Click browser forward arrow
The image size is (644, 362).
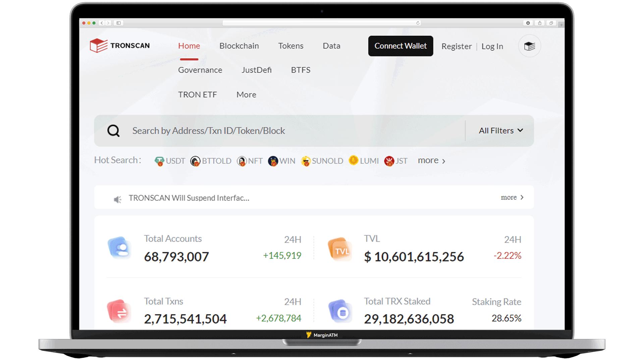[x=108, y=23]
